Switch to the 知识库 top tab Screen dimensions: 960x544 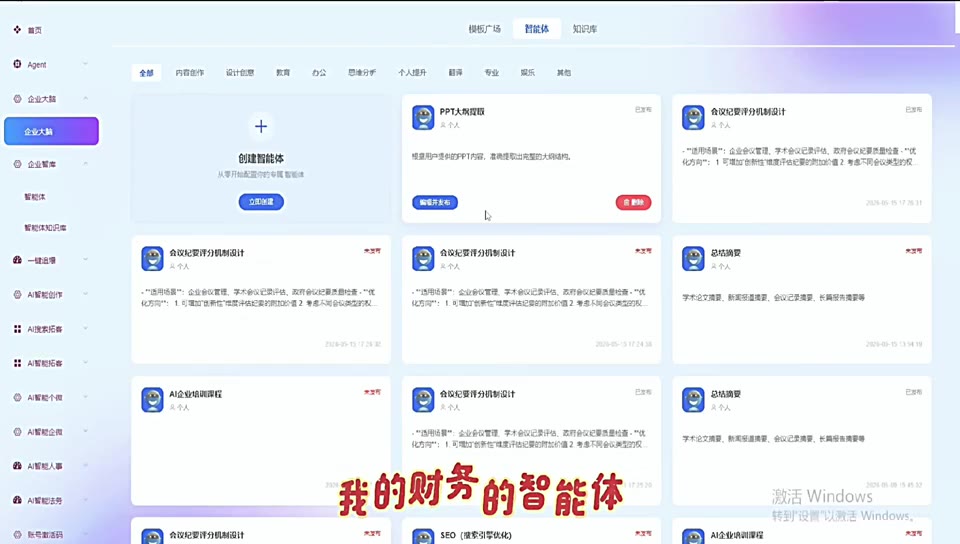[585, 29]
